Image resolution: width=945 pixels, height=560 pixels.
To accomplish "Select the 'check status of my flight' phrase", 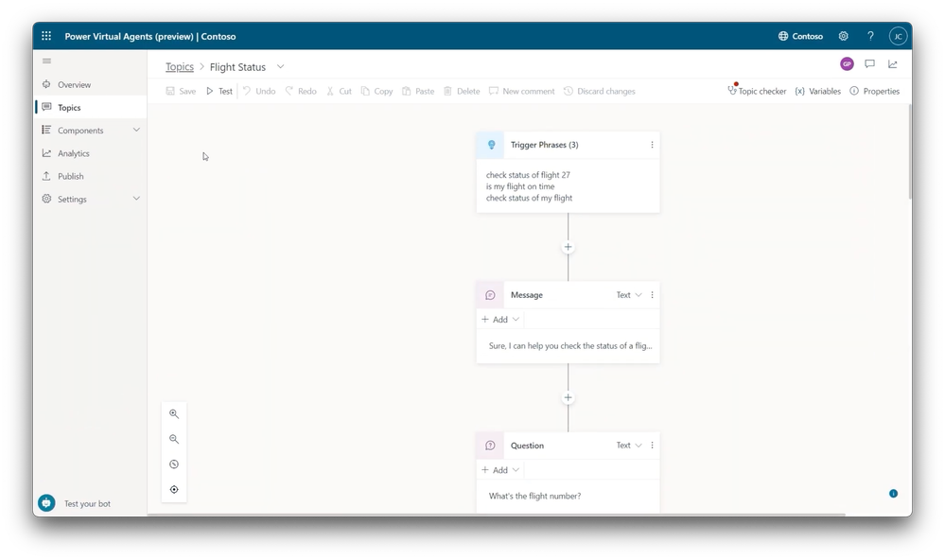I will [529, 198].
